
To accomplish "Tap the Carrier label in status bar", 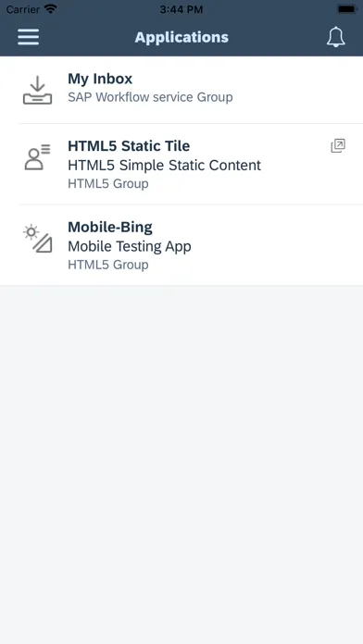I will 22,9.
